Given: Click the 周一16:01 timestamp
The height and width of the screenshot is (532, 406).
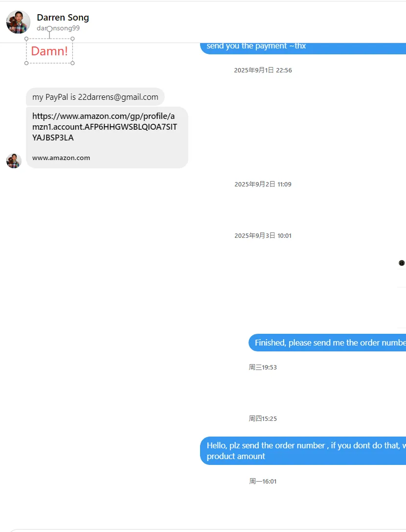Looking at the screenshot, I should (x=263, y=482).
